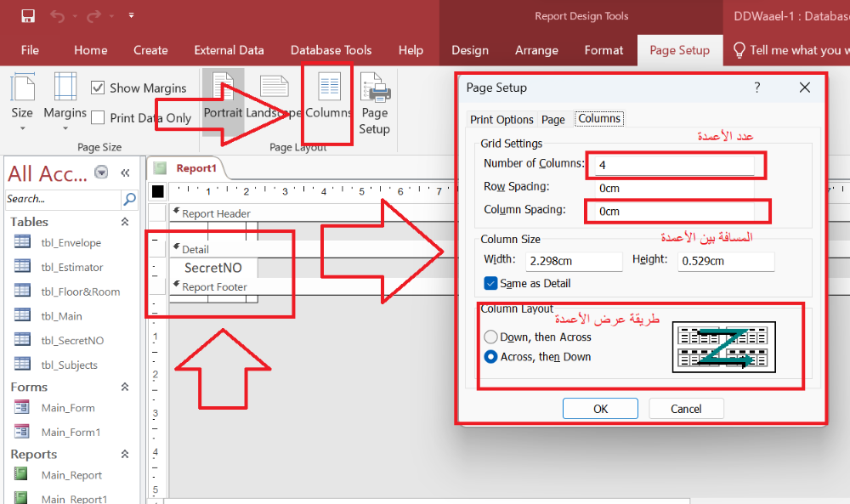Switch to the Create tab
850x504 pixels.
(150, 50)
